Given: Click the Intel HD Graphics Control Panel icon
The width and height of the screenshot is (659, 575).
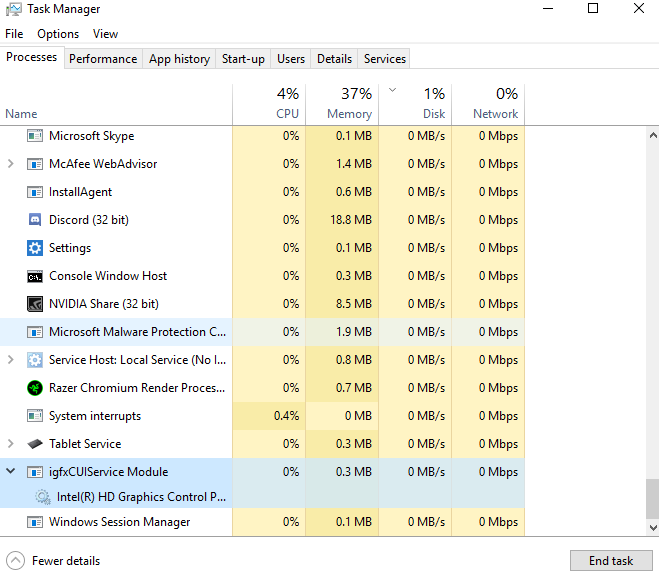Looking at the screenshot, I should coord(42,497).
